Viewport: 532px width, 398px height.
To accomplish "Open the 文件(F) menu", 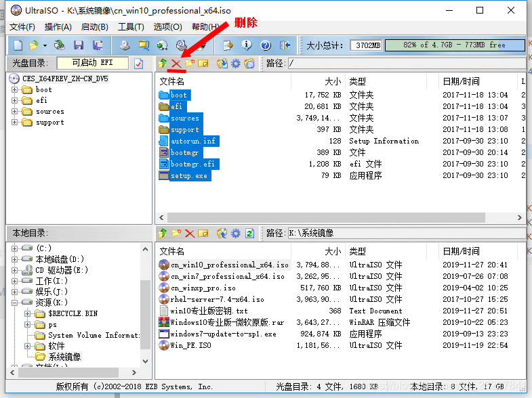I will (22, 27).
